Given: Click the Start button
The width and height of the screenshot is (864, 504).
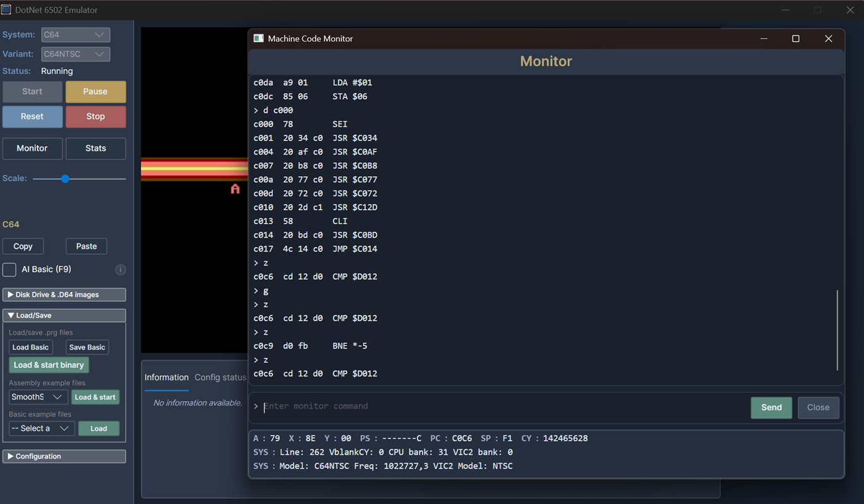Looking at the screenshot, I should coord(32,91).
